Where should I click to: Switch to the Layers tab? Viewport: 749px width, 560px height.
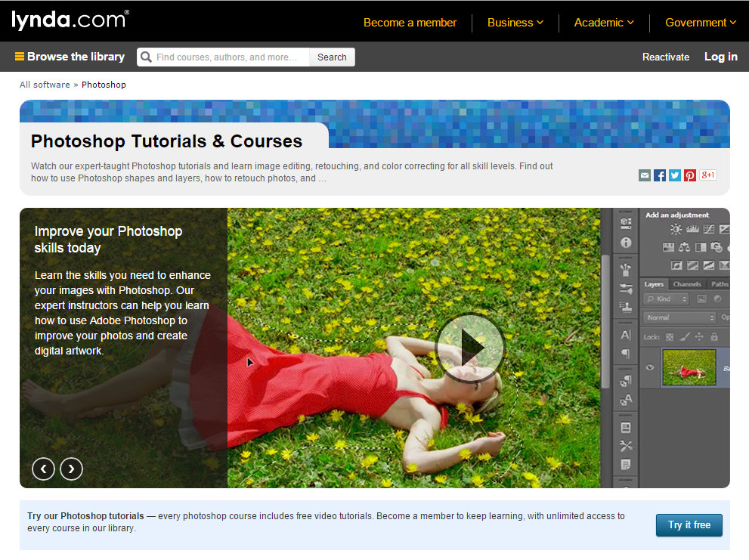(x=654, y=284)
